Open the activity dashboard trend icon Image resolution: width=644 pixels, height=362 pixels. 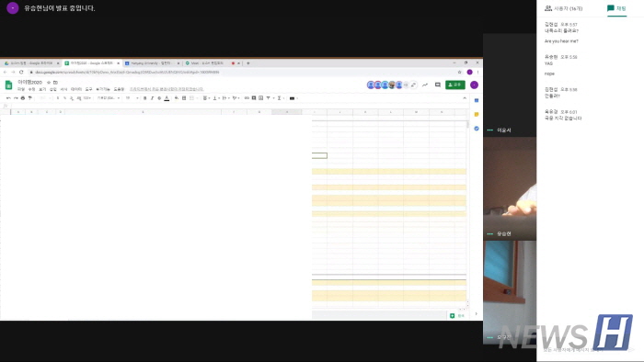pos(425,85)
